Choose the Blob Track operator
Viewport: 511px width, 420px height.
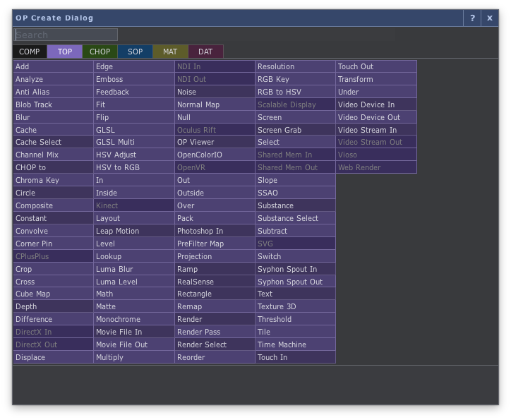(x=54, y=104)
